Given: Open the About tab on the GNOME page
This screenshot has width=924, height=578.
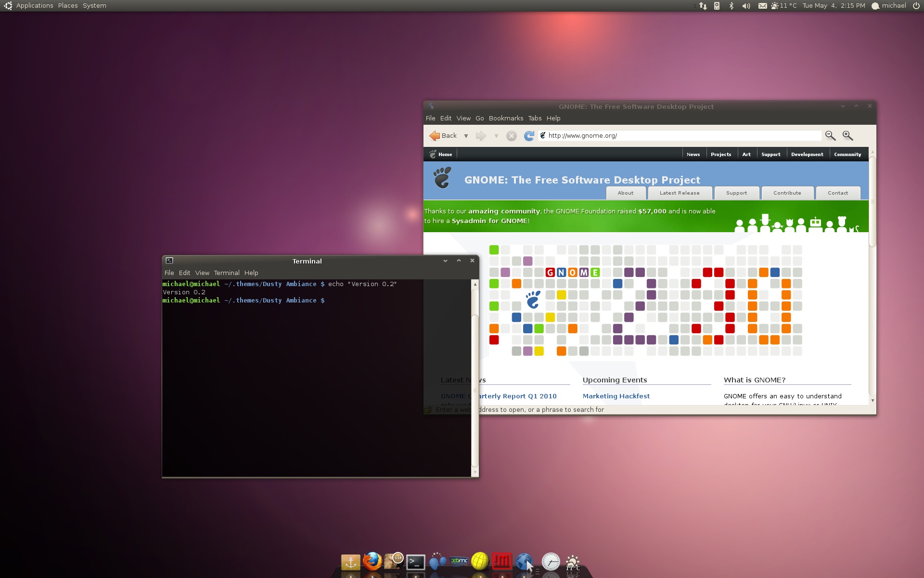Looking at the screenshot, I should point(626,193).
